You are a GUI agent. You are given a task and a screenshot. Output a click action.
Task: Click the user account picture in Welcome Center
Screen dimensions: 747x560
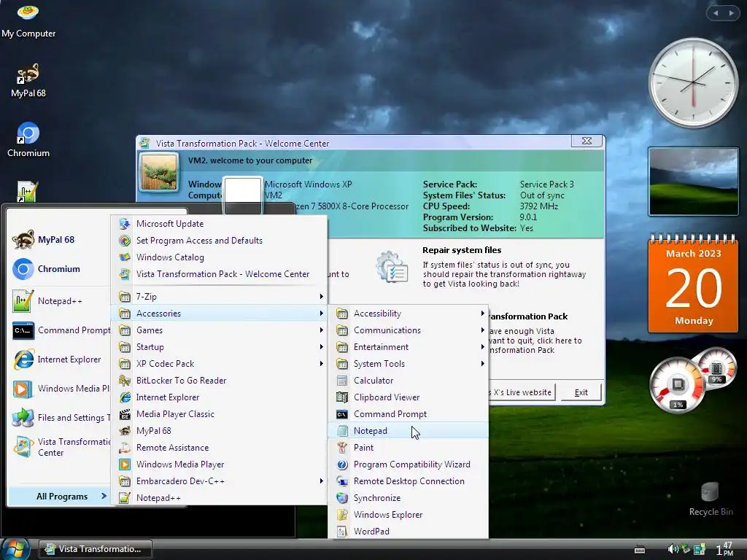[159, 171]
